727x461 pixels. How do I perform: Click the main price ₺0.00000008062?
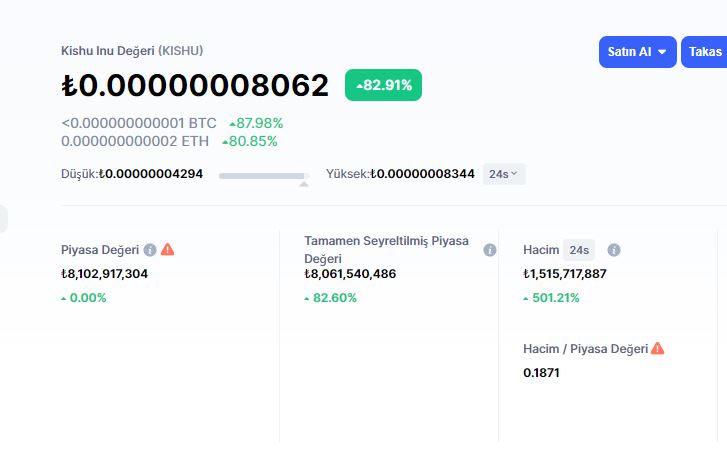coord(195,86)
